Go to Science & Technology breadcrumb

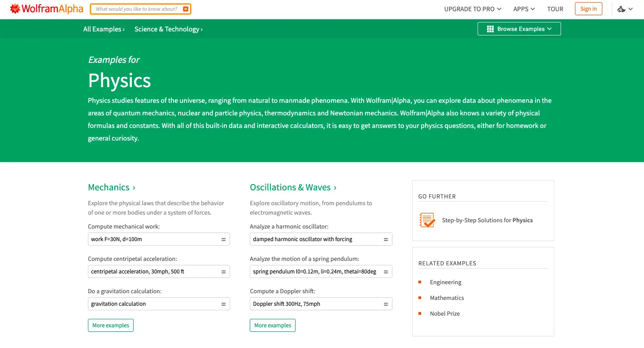(169, 29)
